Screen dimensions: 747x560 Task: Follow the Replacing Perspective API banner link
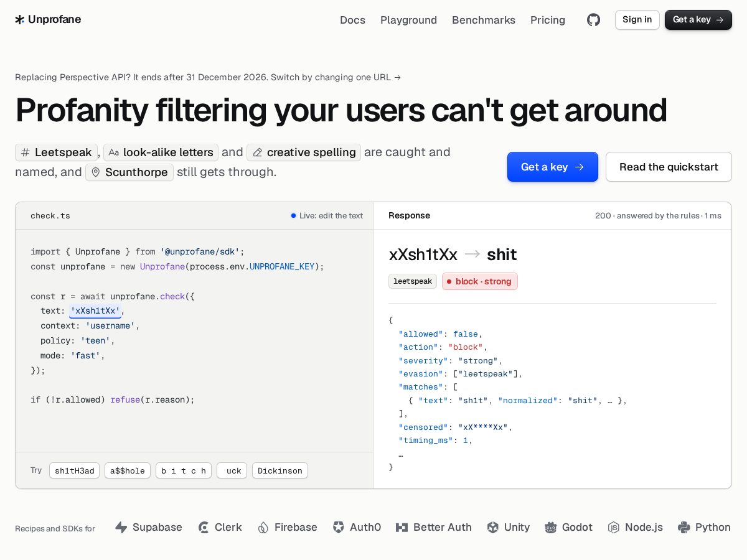click(x=208, y=77)
